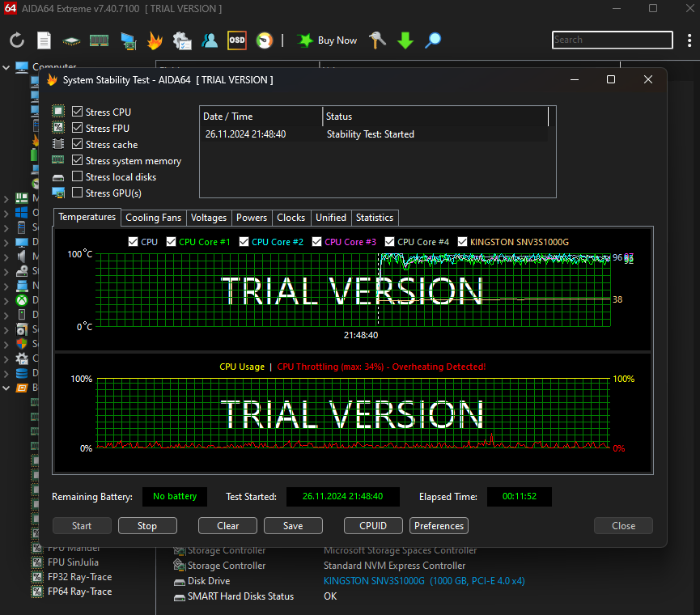Select the orange Benchmark tree icon
This screenshot has height=615, width=700.
click(x=21, y=388)
